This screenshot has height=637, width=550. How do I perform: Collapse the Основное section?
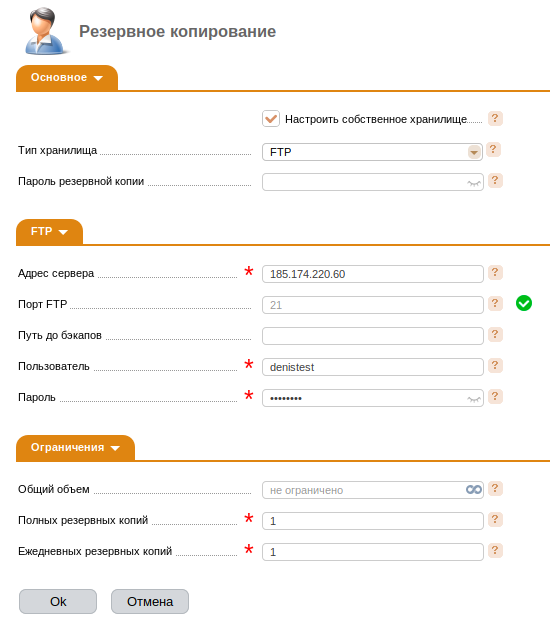67,78
